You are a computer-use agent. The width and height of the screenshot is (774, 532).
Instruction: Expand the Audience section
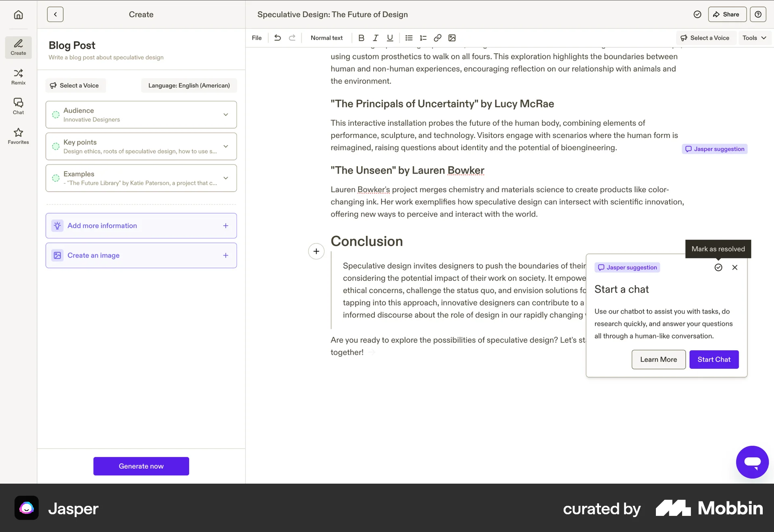(x=226, y=114)
